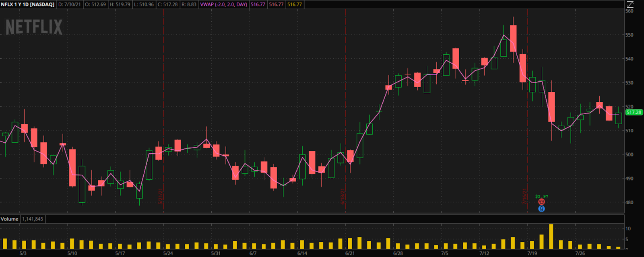Click the close price C: 517.28
The width and height of the screenshot is (644, 257).
tap(167, 4)
